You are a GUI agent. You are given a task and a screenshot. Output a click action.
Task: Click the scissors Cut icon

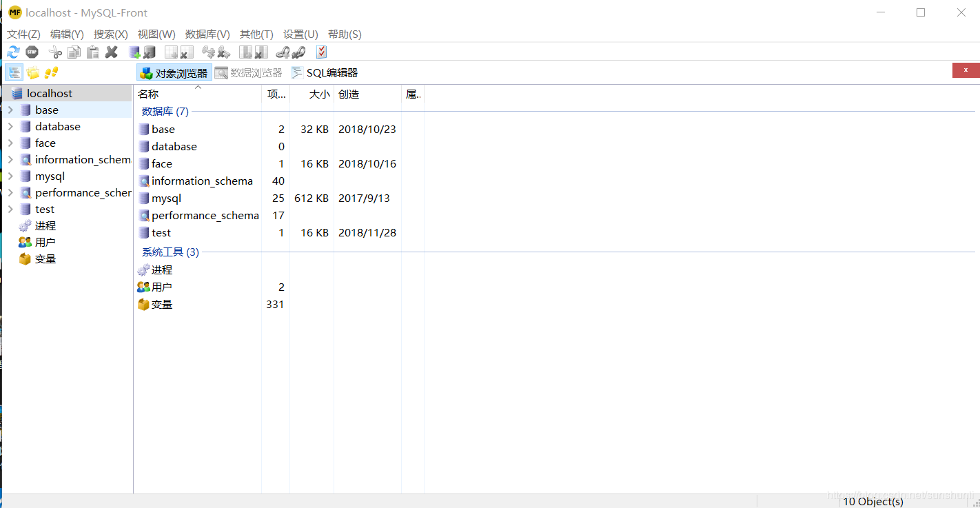click(x=55, y=52)
